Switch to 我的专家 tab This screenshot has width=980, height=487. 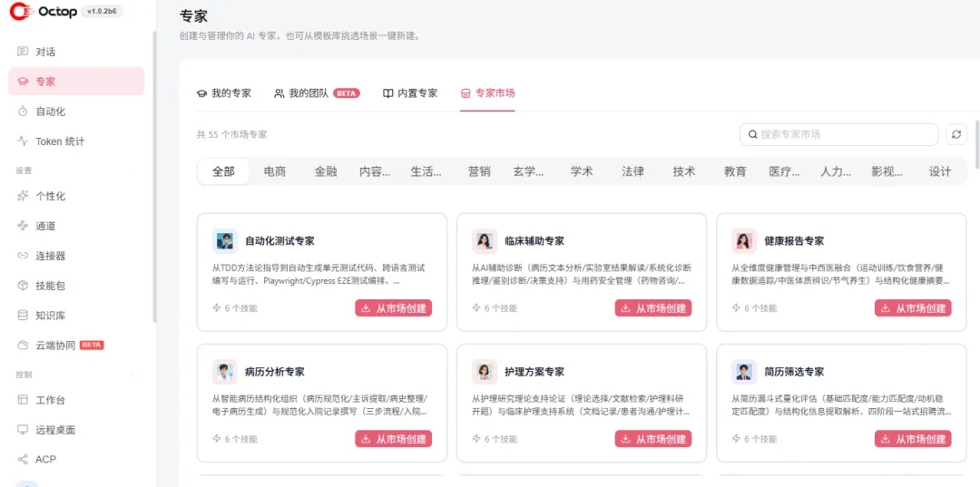tap(224, 93)
